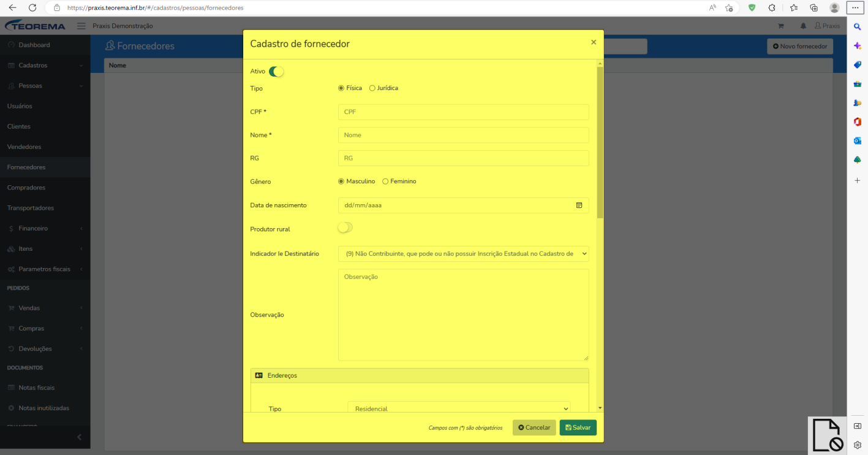Viewport: 868px width, 455px height.
Task: Toggle the Ativo switch
Action: 276,72
